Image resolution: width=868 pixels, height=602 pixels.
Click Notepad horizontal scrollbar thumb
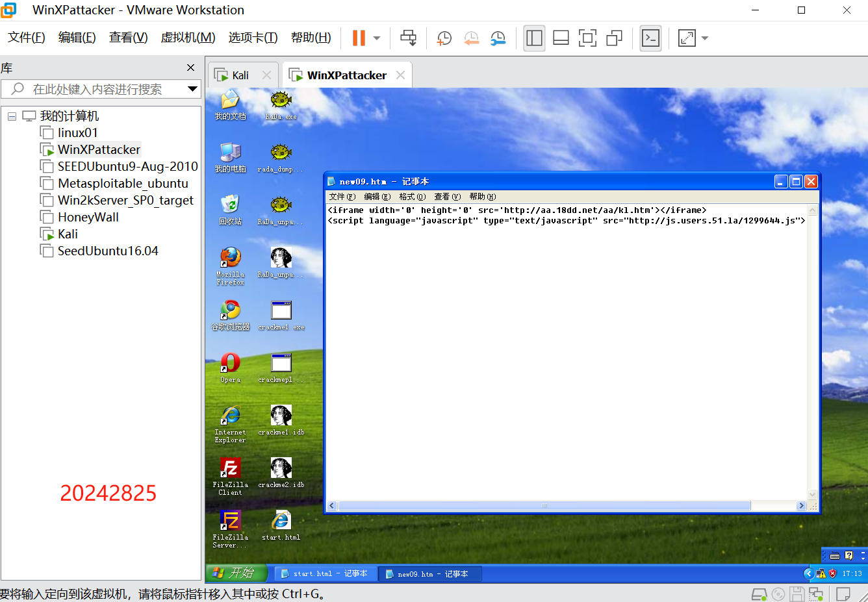[x=544, y=506]
